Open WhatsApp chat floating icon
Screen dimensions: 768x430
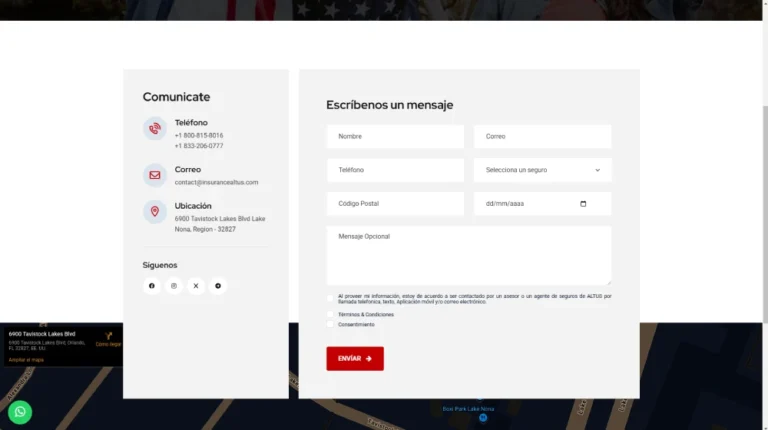(20, 412)
